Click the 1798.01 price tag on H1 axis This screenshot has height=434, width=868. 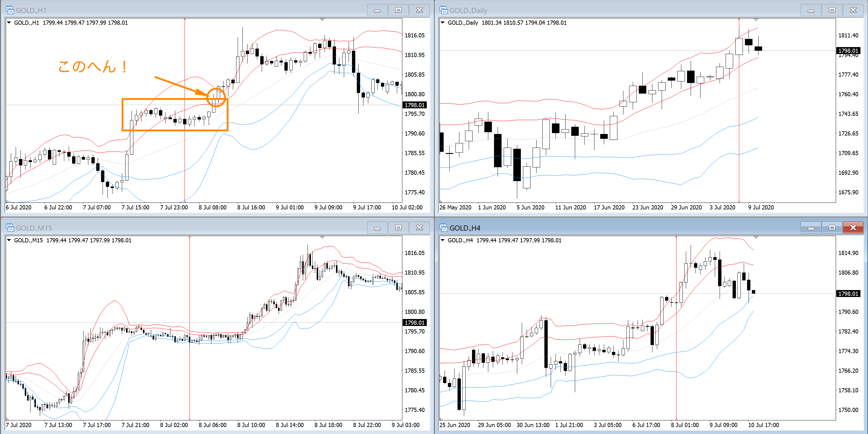pyautogui.click(x=414, y=105)
